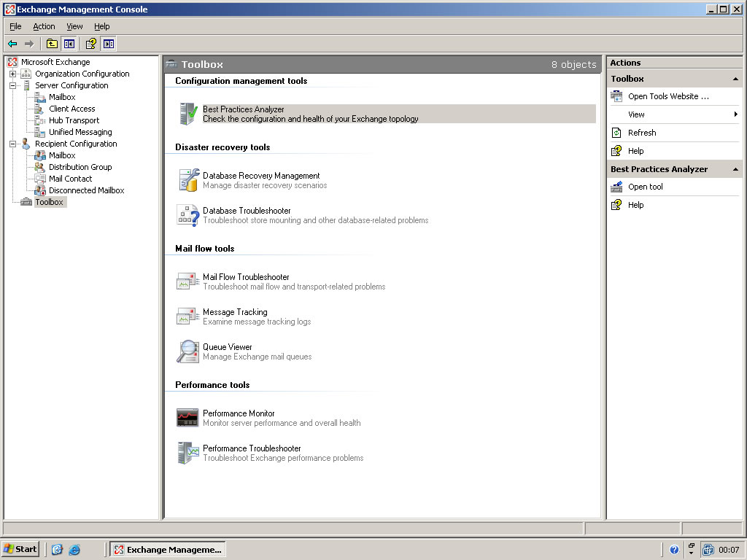Open the Best Practices Analyzer tool icon

[188, 114]
